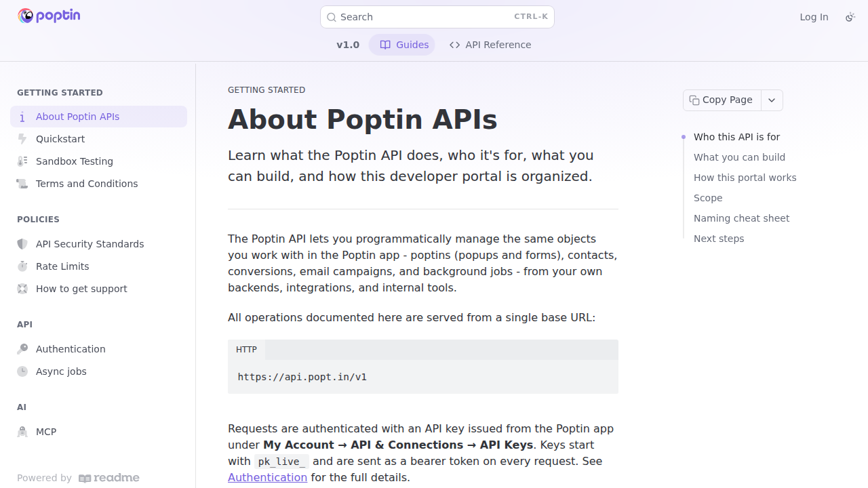Click the copy icon in Copy Page button
Viewport: 868px width, 488px height.
(x=694, y=100)
